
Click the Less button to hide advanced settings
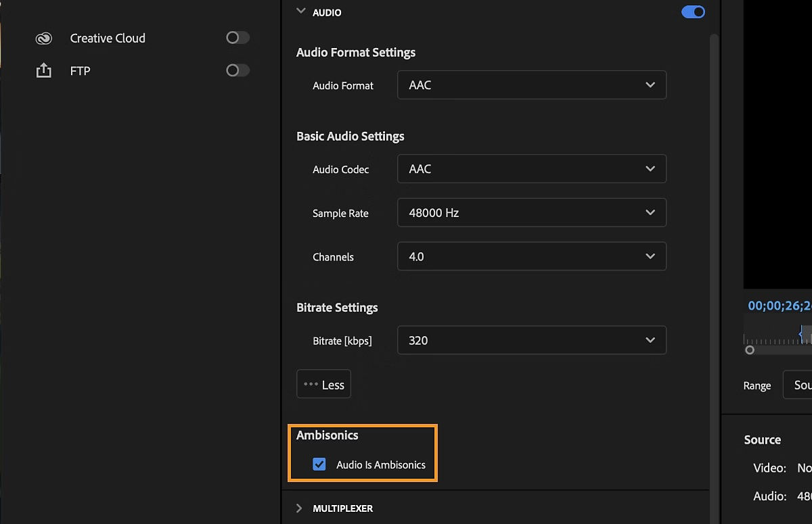pos(323,384)
